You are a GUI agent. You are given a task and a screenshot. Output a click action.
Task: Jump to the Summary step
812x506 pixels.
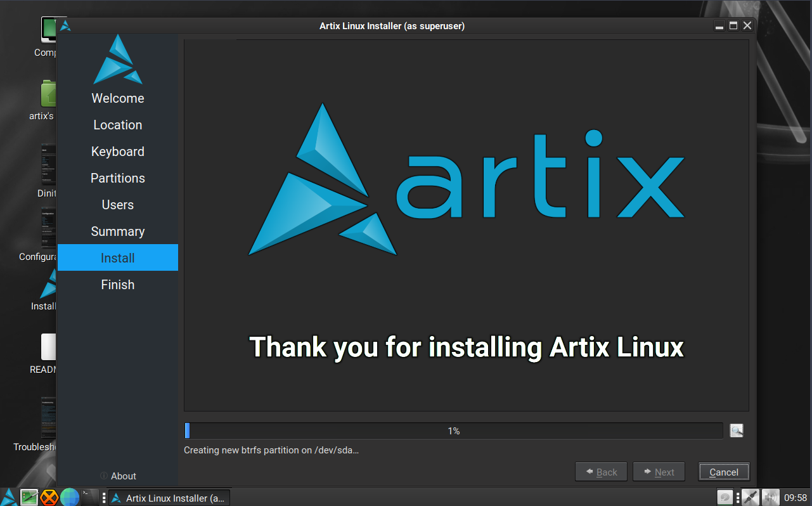tap(118, 231)
